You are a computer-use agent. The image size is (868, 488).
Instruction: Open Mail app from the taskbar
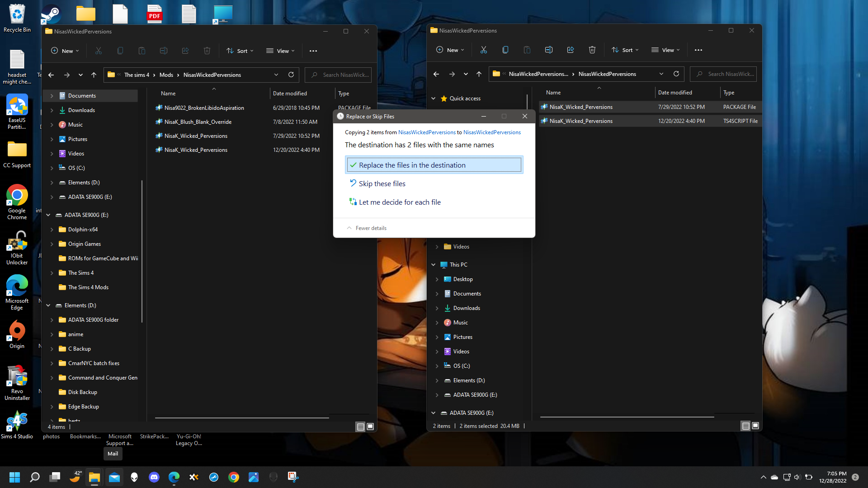(x=114, y=477)
